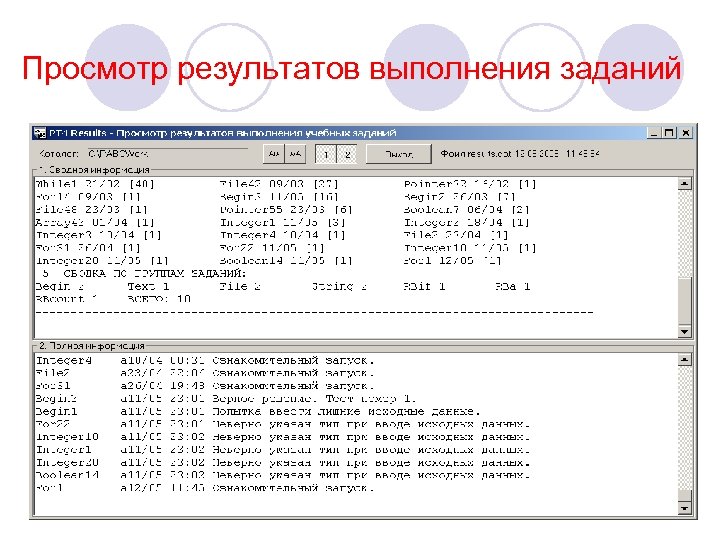Screen dimensions: 720x540
Task: Select the For1 12/05 row in full information
Action: point(205,488)
